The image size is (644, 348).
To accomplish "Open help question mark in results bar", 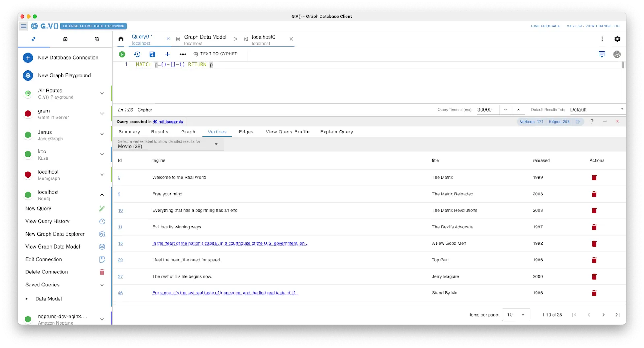I will pos(592,121).
